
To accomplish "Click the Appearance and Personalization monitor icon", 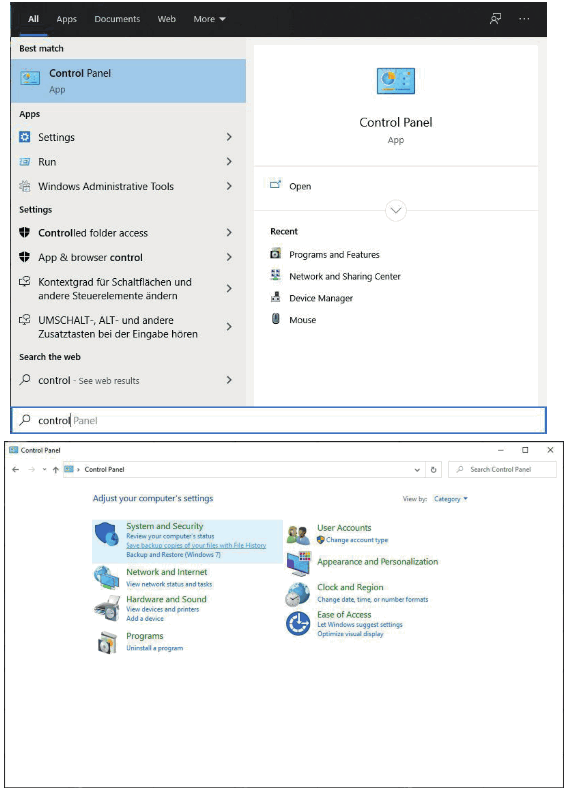I will pyautogui.click(x=299, y=563).
